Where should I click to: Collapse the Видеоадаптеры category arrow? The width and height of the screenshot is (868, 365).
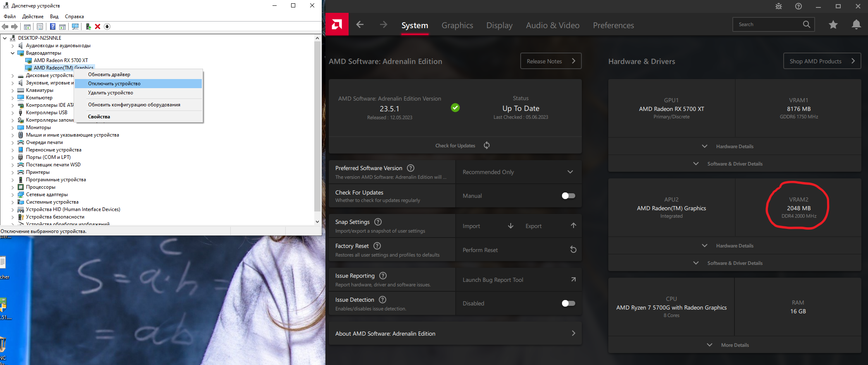pyautogui.click(x=12, y=53)
